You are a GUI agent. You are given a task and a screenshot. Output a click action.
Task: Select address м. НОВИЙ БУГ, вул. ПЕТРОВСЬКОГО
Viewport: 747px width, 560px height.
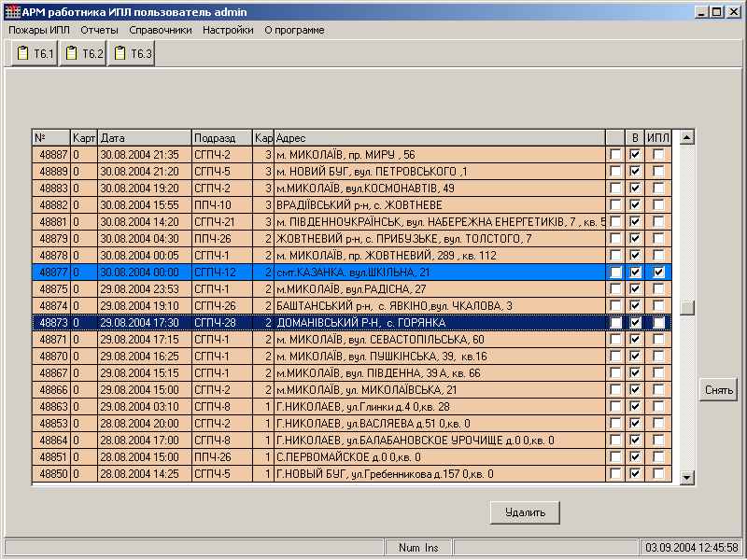(x=372, y=172)
